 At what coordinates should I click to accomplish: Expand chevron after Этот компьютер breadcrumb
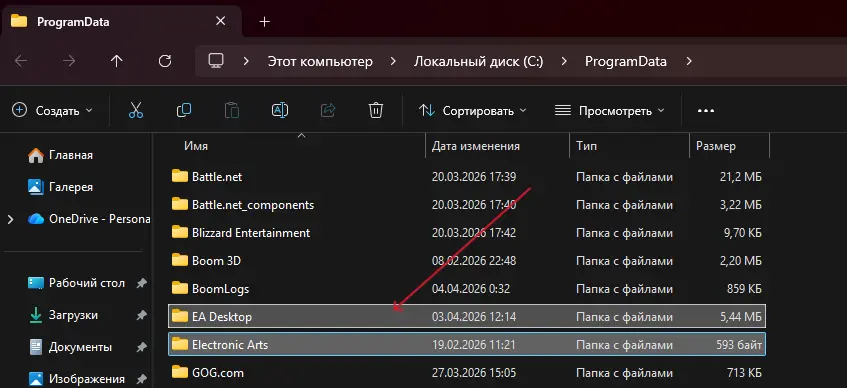coord(393,61)
